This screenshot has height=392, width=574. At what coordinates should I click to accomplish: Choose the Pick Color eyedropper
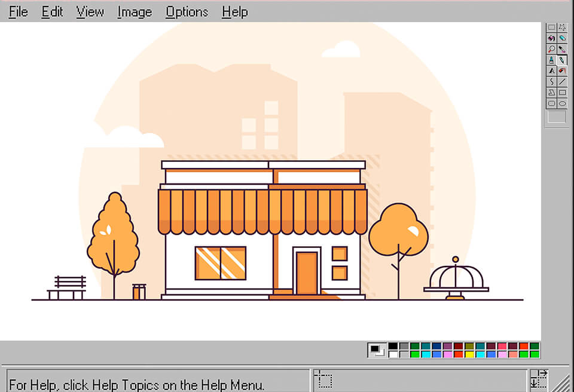pyautogui.click(x=562, y=49)
